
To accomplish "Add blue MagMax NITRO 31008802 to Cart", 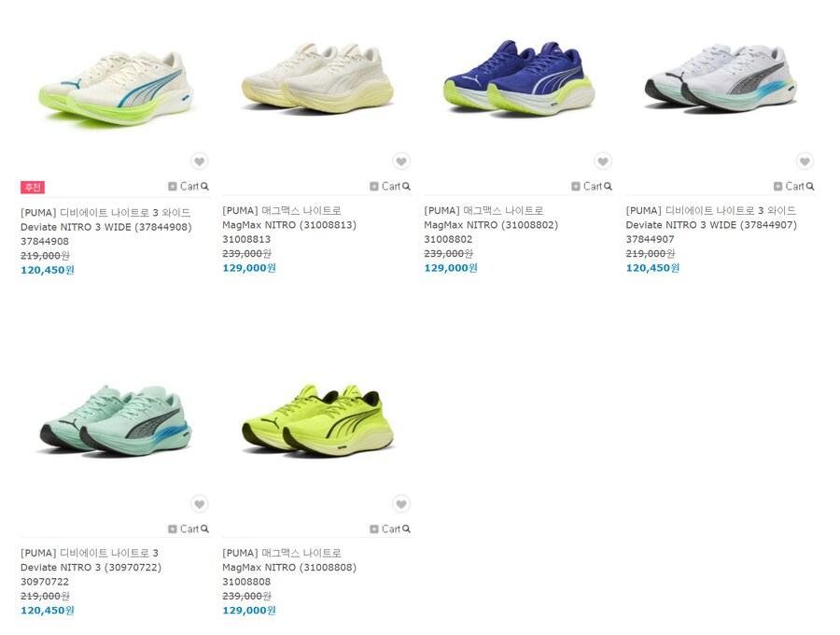I will coord(587,187).
